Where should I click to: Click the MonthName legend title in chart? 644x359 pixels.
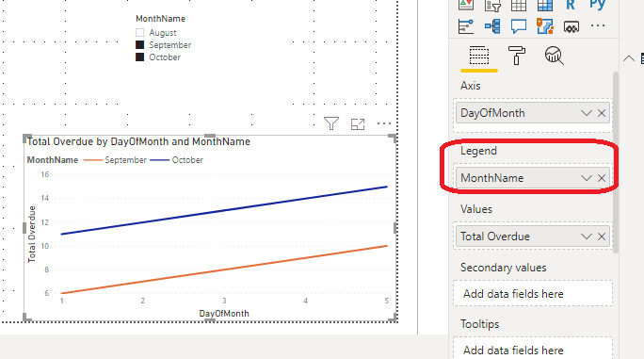(53, 160)
